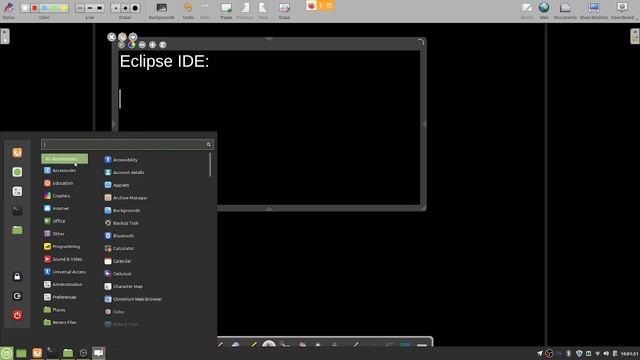Decrease text size with minus icon
Viewport: 640px width, 360px height.
tap(142, 44)
